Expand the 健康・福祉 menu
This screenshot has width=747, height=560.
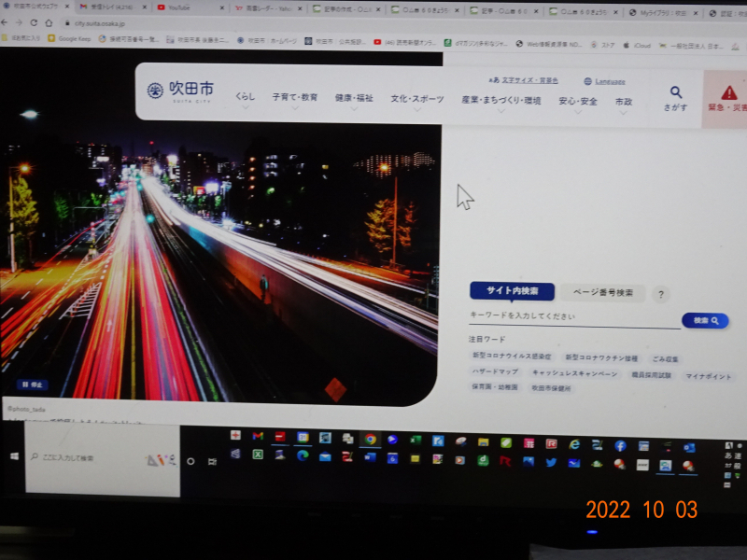354,101
